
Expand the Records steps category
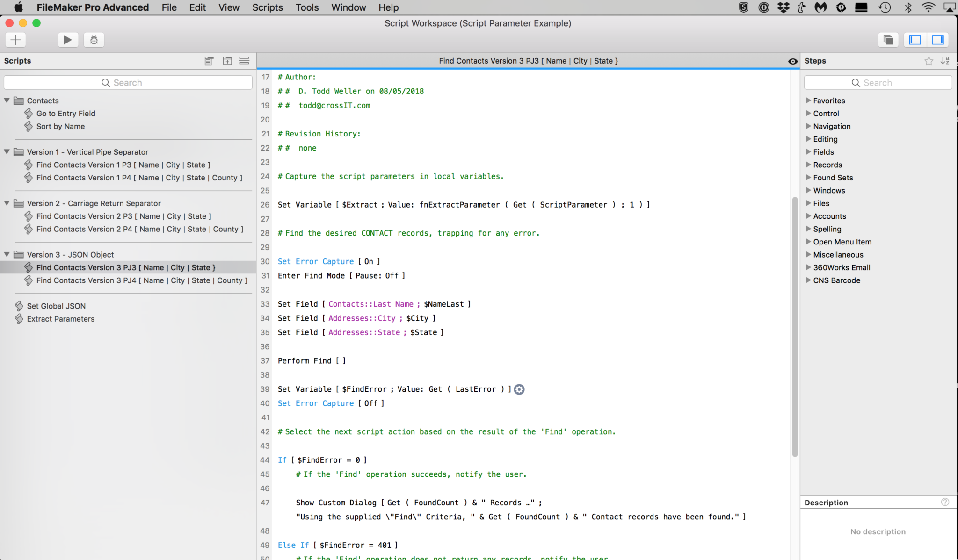pos(808,165)
